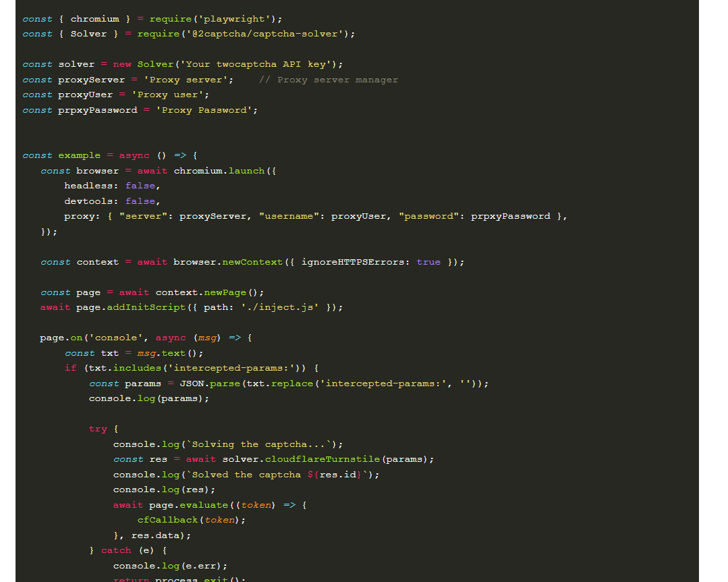728x582 pixels.
Task: Click the 'Proxy Password' string value
Action: point(204,110)
